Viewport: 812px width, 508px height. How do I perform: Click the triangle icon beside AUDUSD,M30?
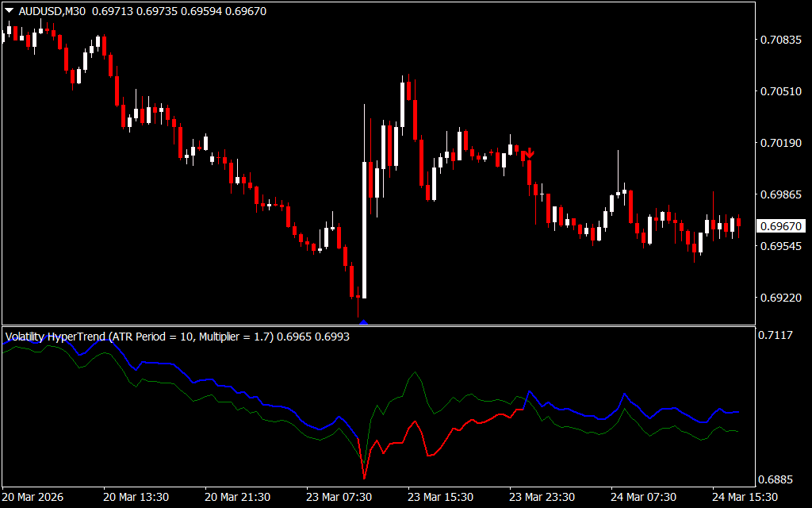(x=9, y=11)
